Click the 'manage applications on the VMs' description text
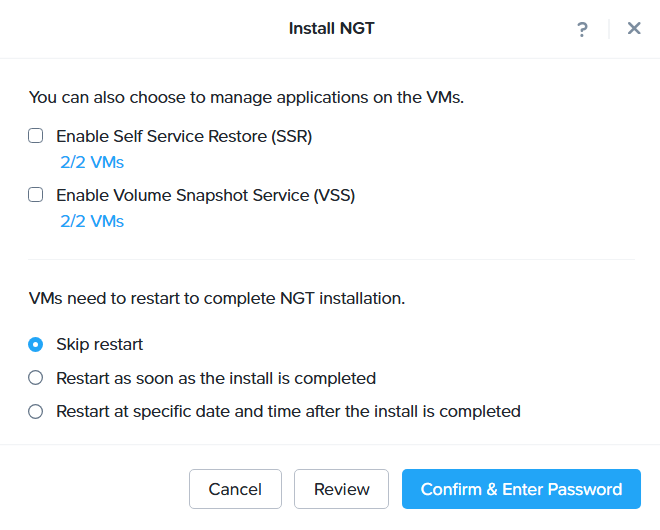The height and width of the screenshot is (530, 660). (x=246, y=97)
